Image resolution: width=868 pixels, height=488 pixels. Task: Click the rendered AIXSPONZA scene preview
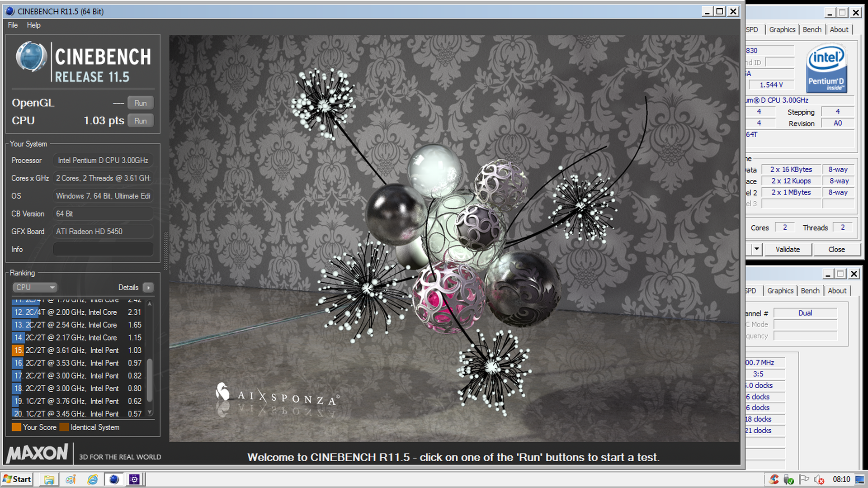tap(454, 238)
